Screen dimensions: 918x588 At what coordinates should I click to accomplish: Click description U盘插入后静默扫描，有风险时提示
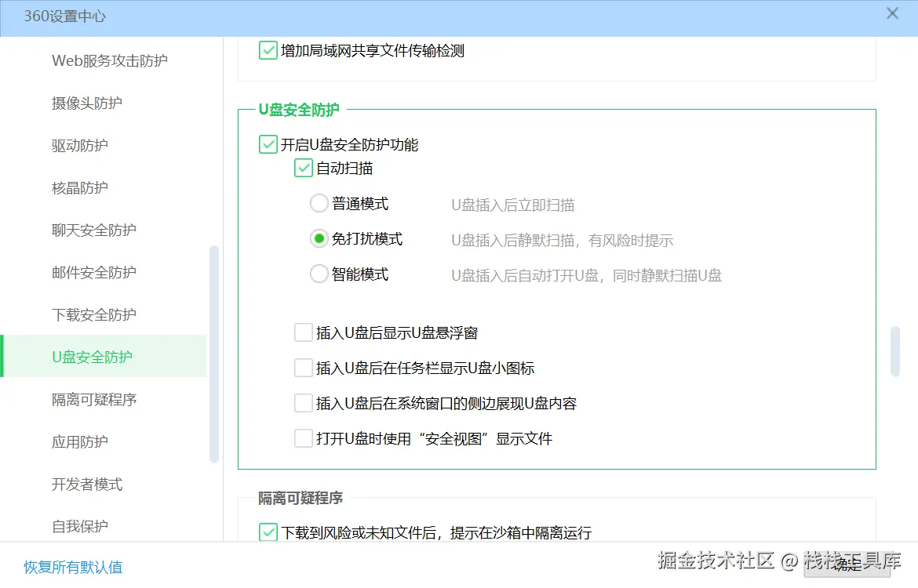(562, 241)
